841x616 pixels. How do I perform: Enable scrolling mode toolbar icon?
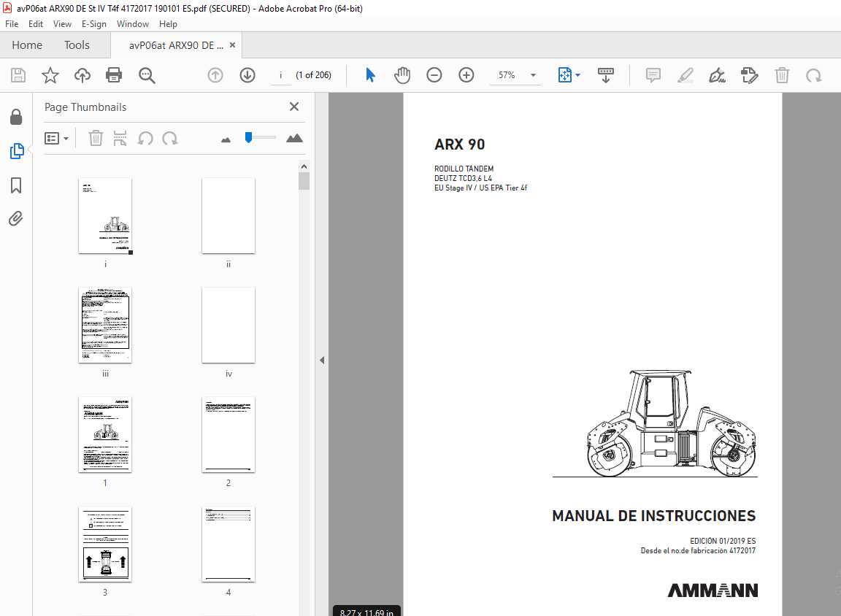(605, 75)
